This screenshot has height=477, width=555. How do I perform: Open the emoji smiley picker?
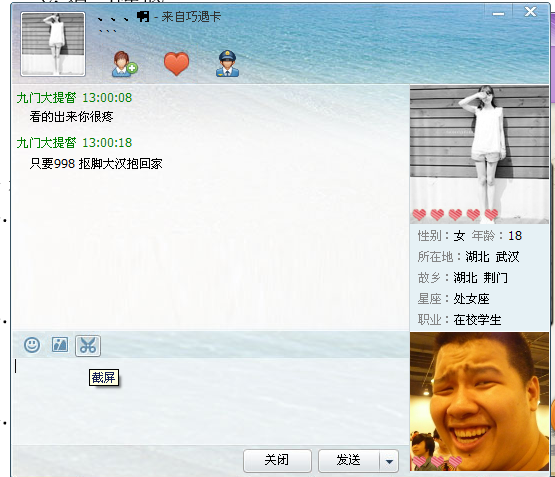32,345
